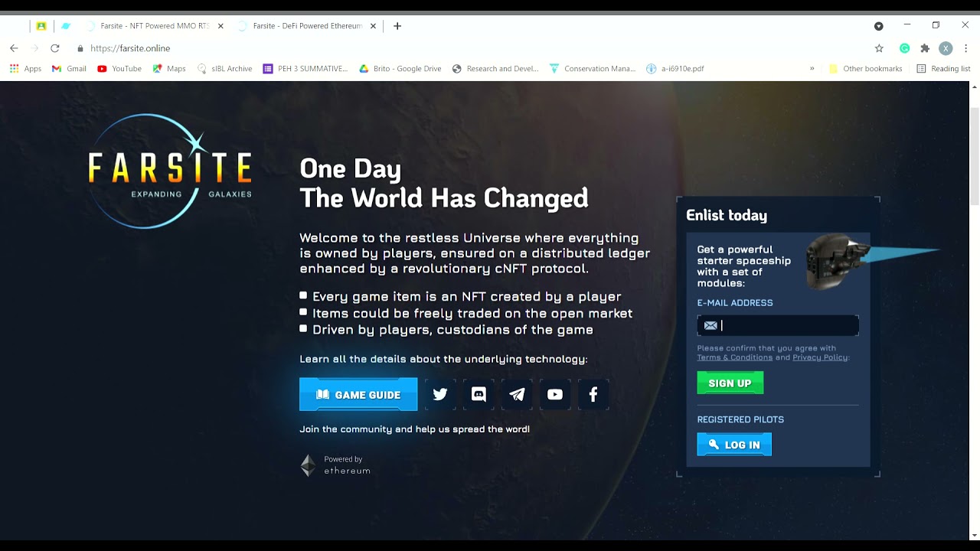Open the Grammarly extension icon
Viewport: 980px width, 551px height.
pyautogui.click(x=904, y=48)
